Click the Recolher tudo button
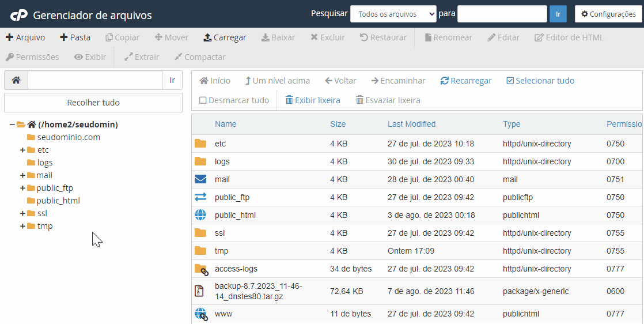Screen dimensions: 644x324 coord(93,103)
